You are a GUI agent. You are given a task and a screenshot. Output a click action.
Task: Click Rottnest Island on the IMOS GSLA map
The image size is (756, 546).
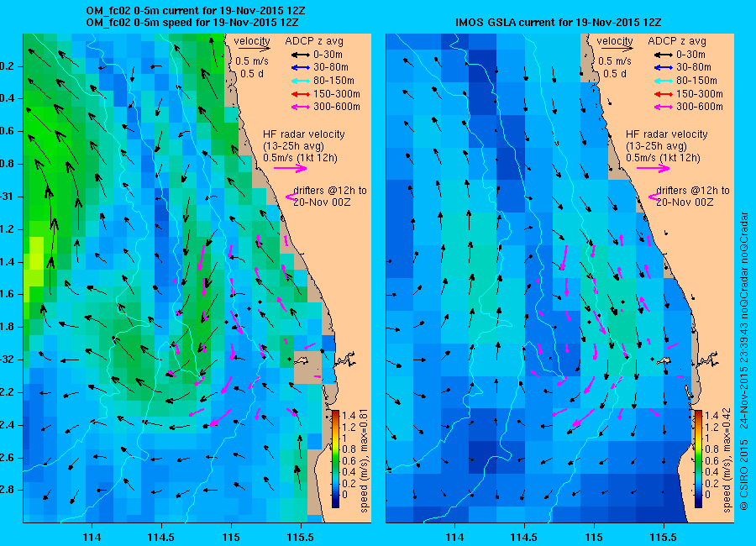coord(664,360)
